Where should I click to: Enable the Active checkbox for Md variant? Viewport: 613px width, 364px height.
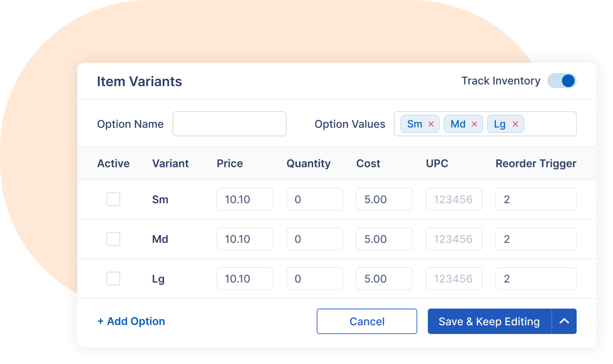[x=113, y=239]
